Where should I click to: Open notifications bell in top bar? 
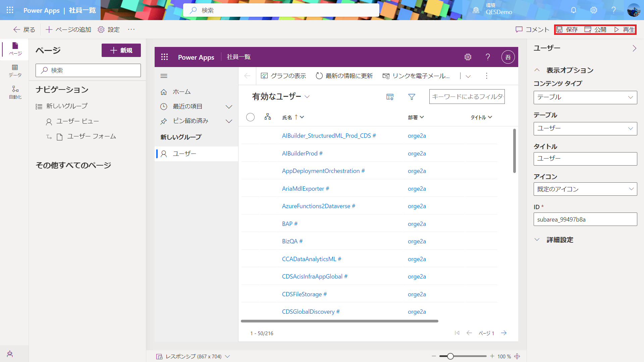pos(574,10)
